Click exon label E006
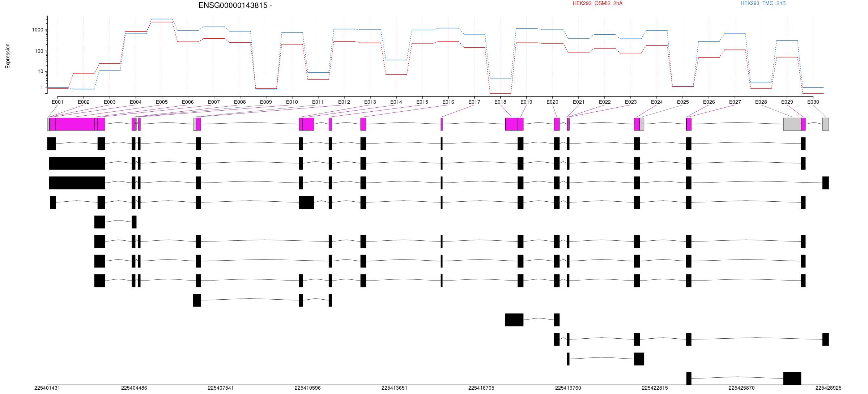 tap(188, 102)
